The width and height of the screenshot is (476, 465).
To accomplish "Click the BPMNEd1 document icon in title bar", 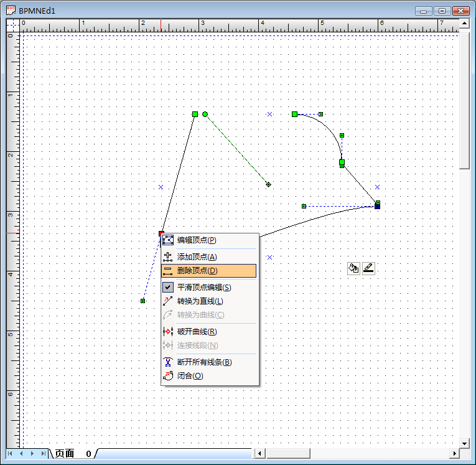I will [11, 11].
